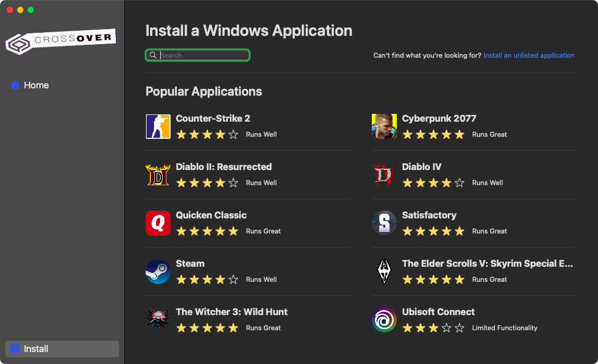Click the Cyberpunk 2077 character icon
Image resolution: width=598 pixels, height=364 pixels.
(x=384, y=126)
